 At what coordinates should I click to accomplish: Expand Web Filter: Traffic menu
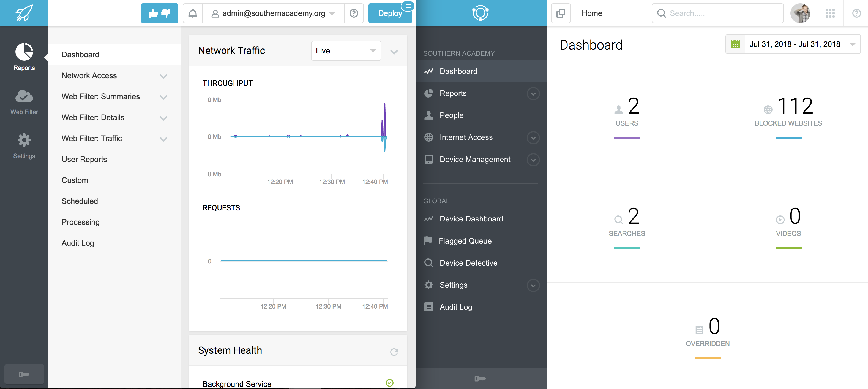coord(163,139)
